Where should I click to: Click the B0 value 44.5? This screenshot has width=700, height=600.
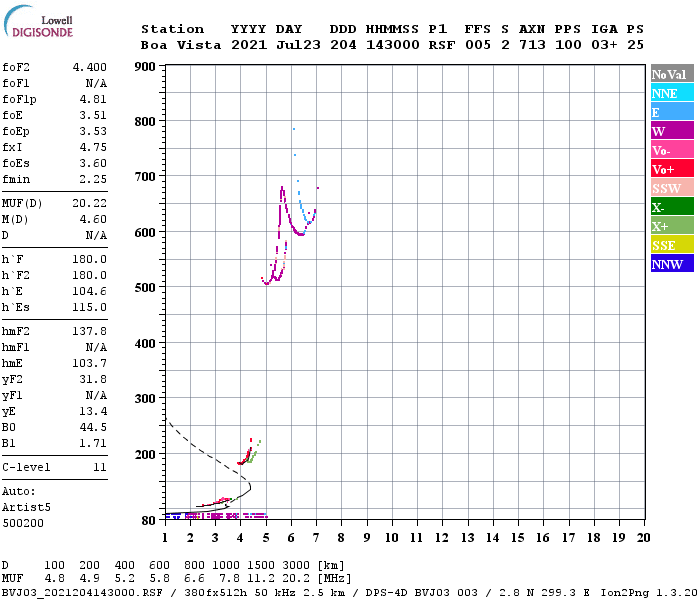tap(93, 427)
